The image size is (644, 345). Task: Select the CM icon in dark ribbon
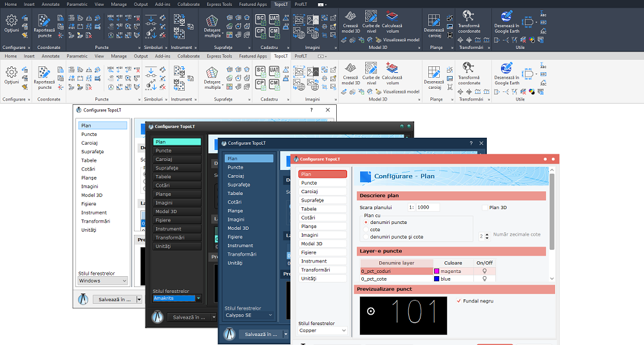tap(274, 32)
